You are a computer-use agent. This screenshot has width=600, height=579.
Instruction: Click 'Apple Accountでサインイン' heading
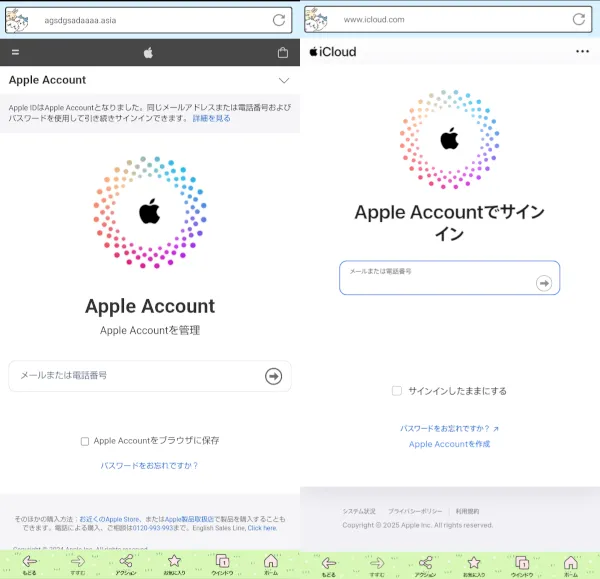coord(449,223)
